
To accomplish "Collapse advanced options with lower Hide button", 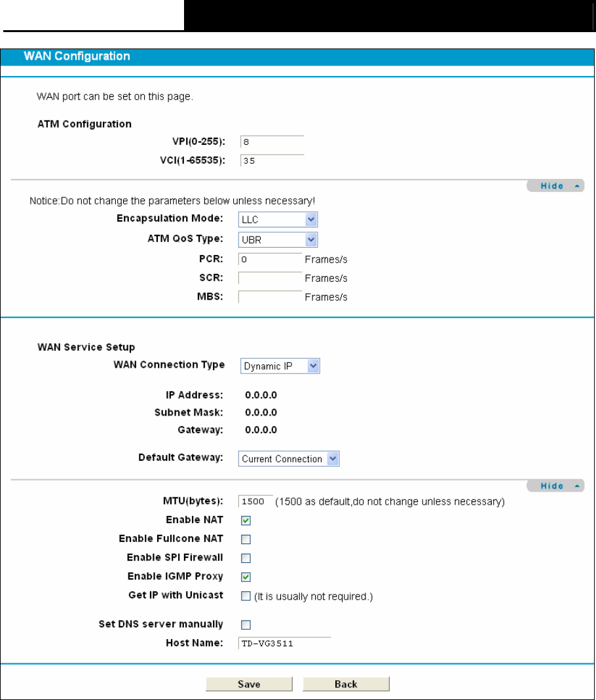I will [x=555, y=486].
